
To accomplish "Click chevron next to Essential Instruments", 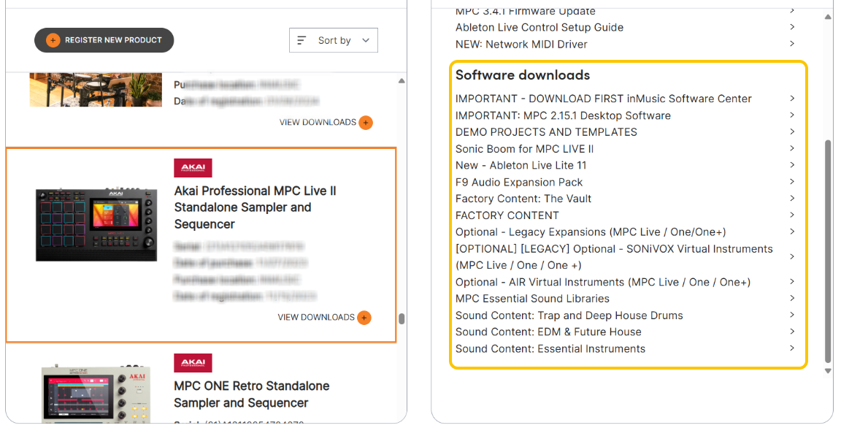I will (792, 348).
